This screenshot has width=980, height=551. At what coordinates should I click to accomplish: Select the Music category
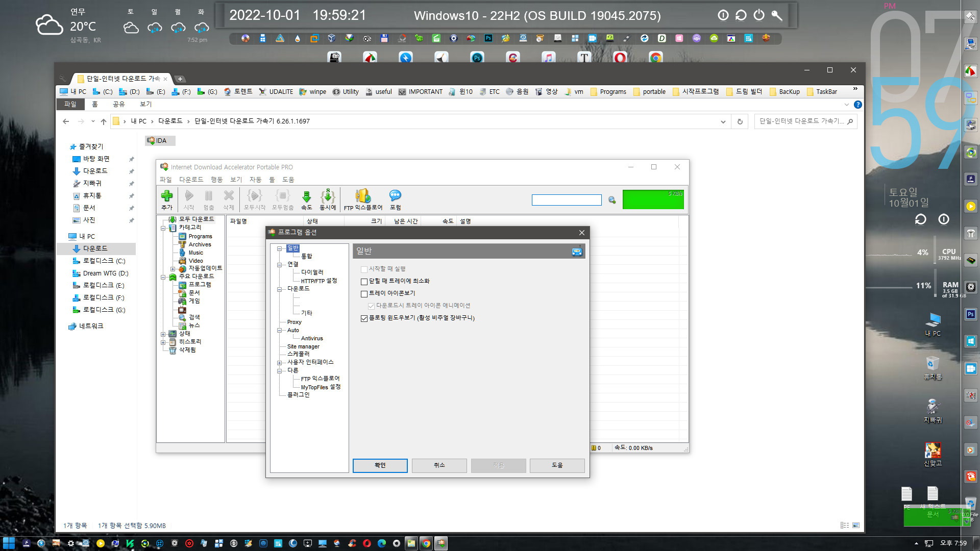pos(195,253)
